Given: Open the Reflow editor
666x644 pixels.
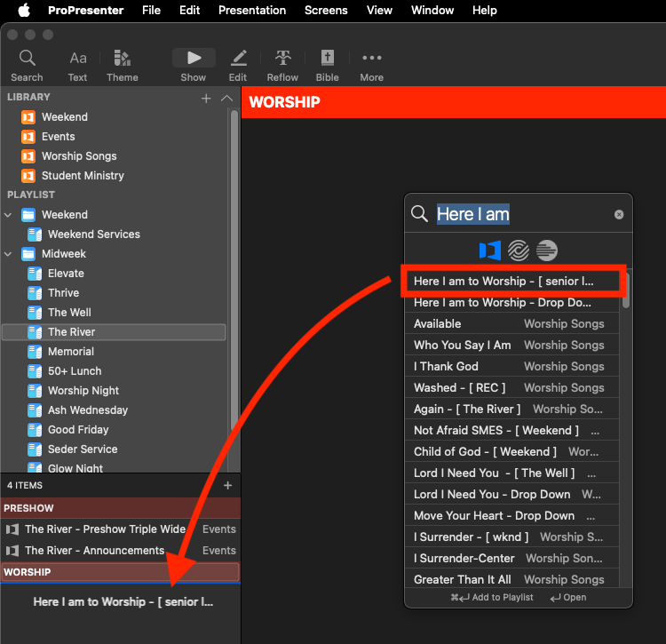Looking at the screenshot, I should (282, 66).
